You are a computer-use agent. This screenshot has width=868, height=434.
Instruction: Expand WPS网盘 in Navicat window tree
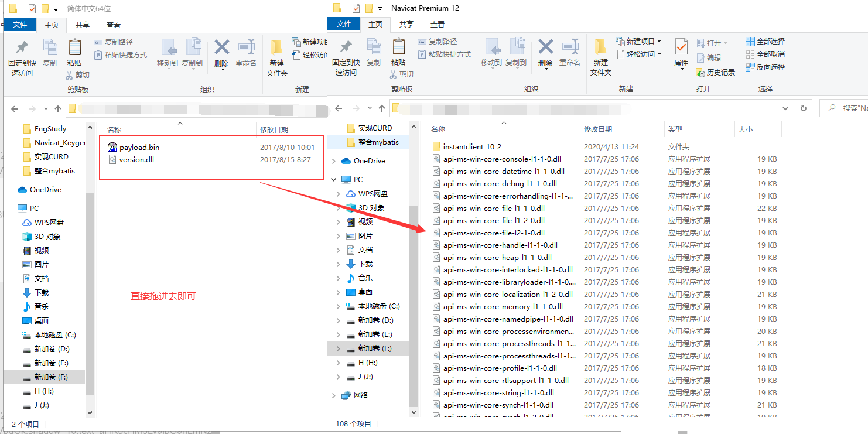point(338,194)
